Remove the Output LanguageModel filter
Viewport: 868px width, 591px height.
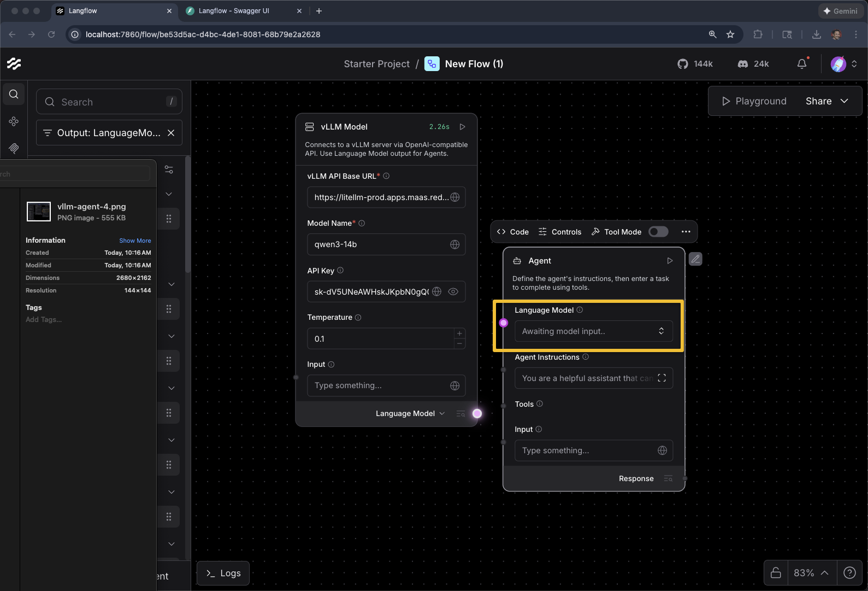(x=171, y=133)
